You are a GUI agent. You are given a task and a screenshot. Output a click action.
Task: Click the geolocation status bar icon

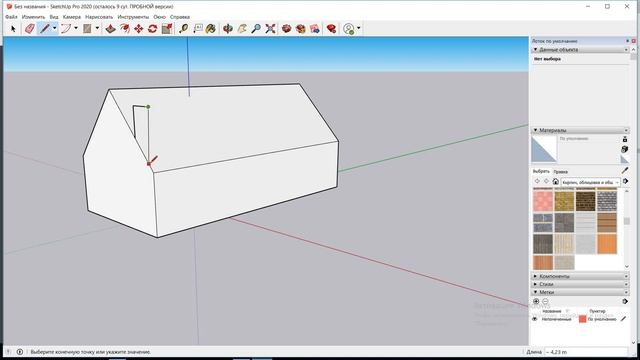click(x=20, y=352)
